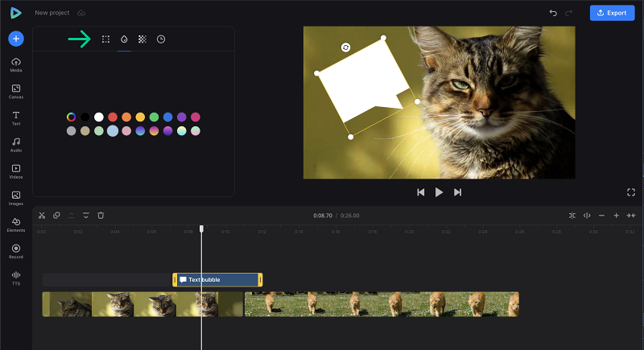Select the white color swatch
This screenshot has height=350, width=644.
pos(98,117)
